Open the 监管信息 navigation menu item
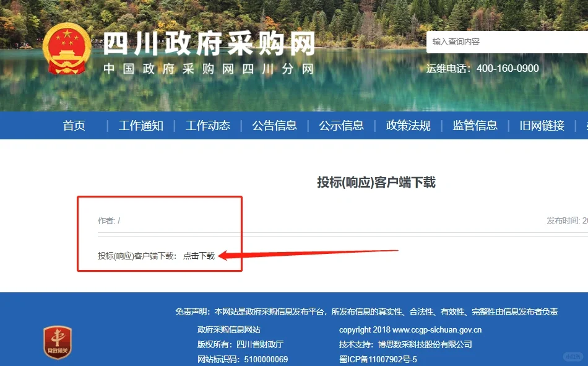Viewport: 588px width, 366px height. click(475, 125)
